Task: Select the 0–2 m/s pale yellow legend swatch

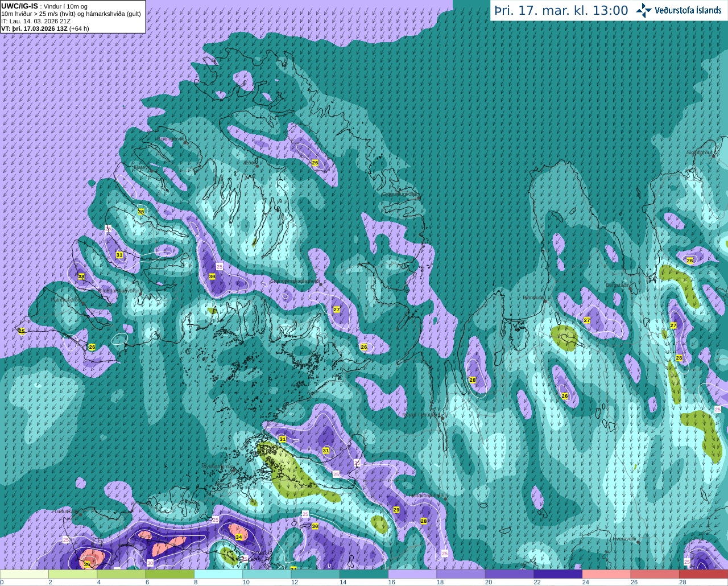Action: (24, 574)
